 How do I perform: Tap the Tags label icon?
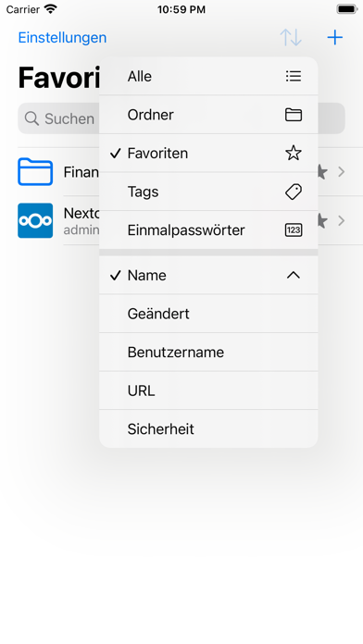(x=294, y=192)
